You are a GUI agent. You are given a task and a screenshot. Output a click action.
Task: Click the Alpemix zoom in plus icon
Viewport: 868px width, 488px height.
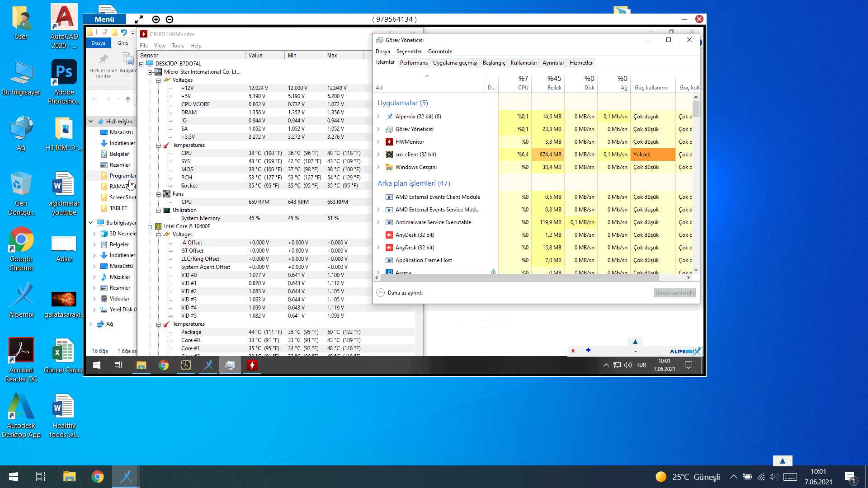pos(156,19)
